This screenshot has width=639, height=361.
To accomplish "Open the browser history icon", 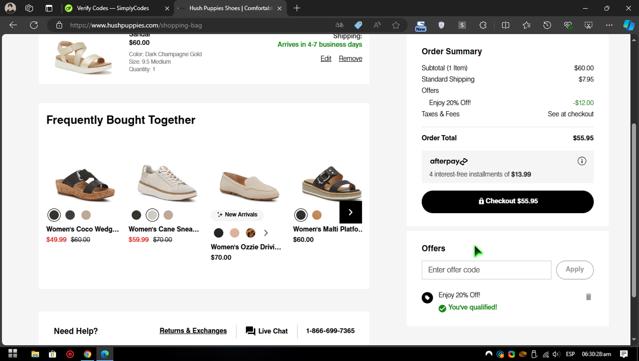I will coord(547,25).
